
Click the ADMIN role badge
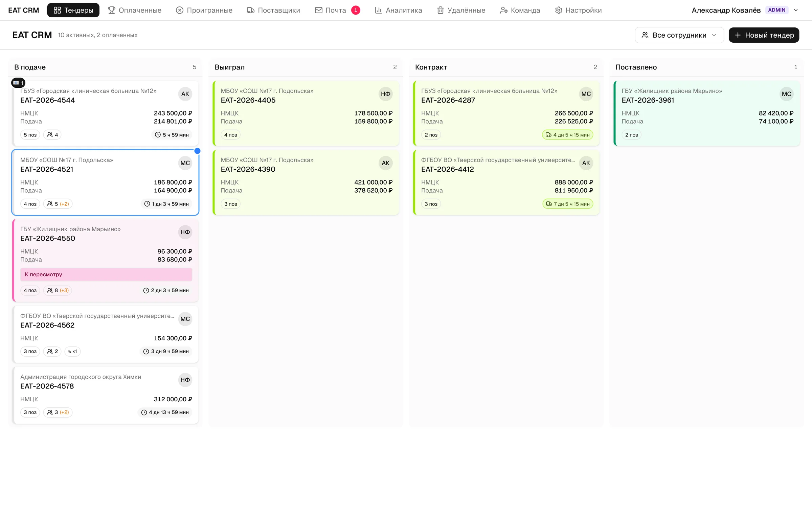point(777,10)
